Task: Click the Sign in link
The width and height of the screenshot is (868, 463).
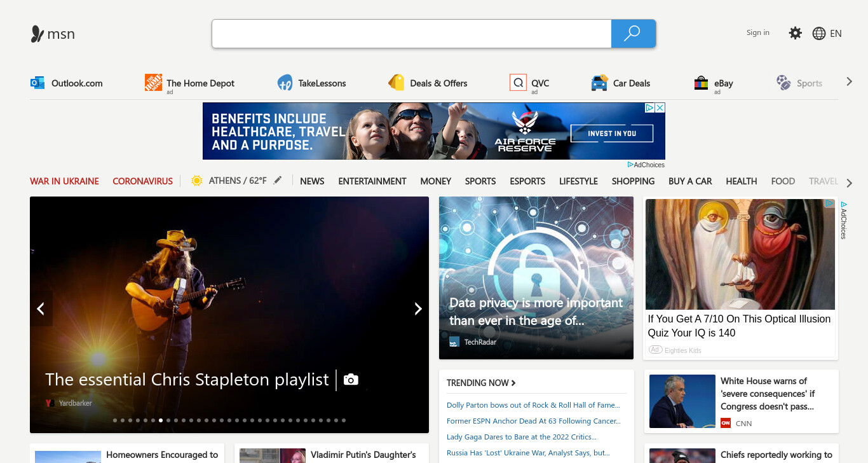Action: (757, 32)
